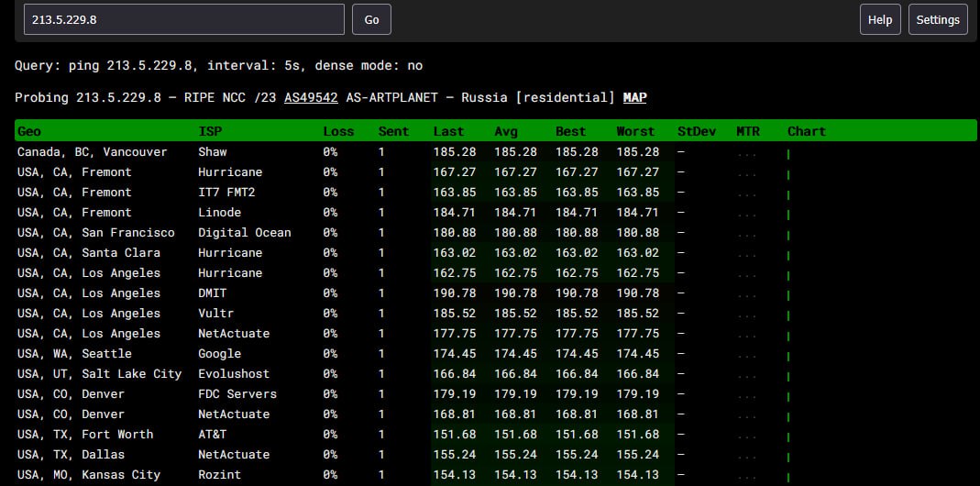
Task: Click the 185.52 Best value
Action: point(577,314)
